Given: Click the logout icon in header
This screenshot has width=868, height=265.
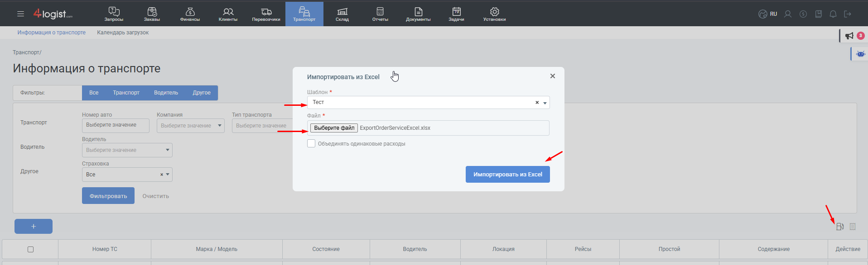Looking at the screenshot, I should click(847, 14).
